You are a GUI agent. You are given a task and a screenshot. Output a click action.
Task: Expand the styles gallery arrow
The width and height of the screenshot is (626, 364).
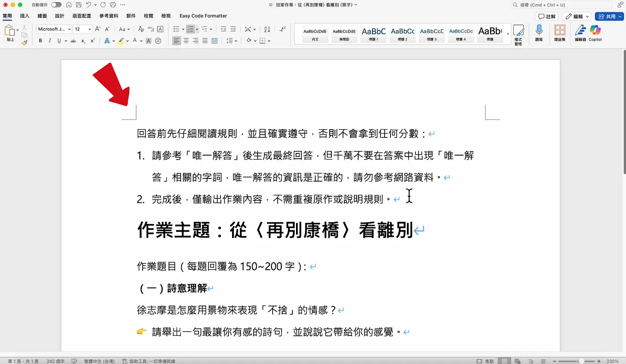coord(508,34)
